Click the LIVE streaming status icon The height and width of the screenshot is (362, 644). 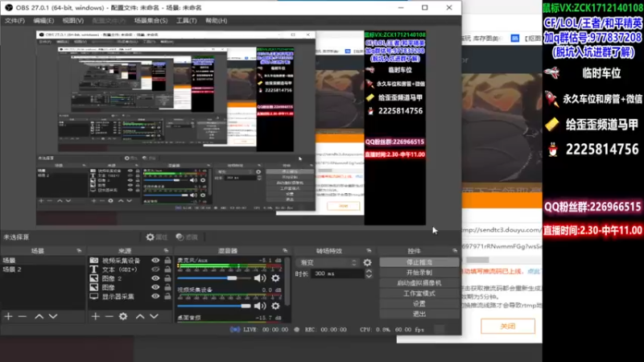pyautogui.click(x=235, y=330)
